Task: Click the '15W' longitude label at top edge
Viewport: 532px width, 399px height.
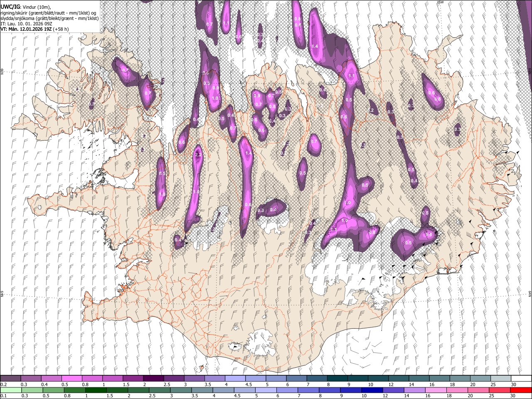Action: coord(440,2)
